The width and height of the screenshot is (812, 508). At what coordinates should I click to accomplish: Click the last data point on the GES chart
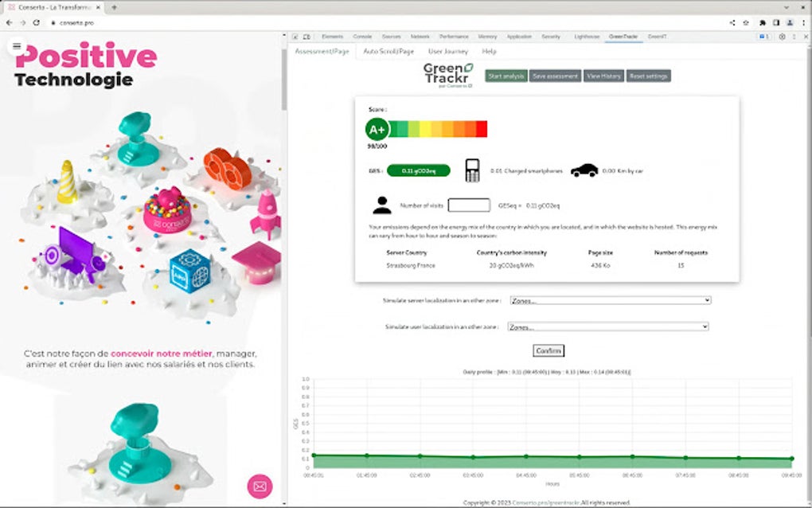click(792, 459)
